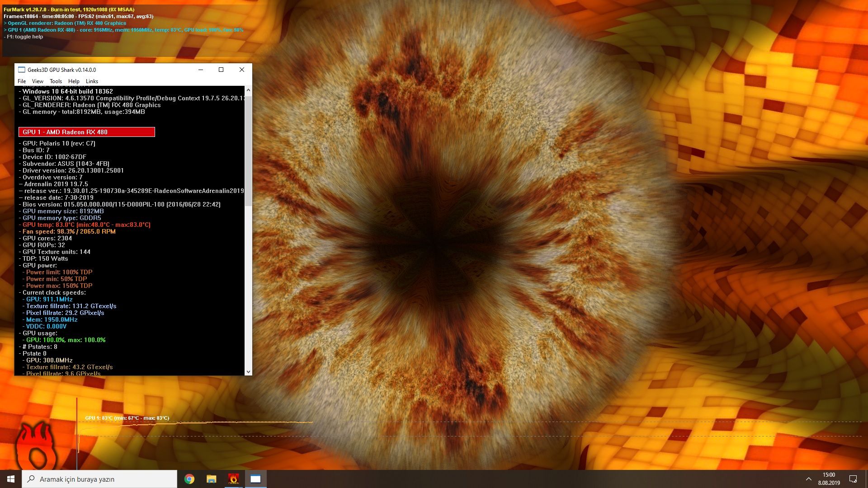Open the View menu in GPU Shark

(38, 81)
